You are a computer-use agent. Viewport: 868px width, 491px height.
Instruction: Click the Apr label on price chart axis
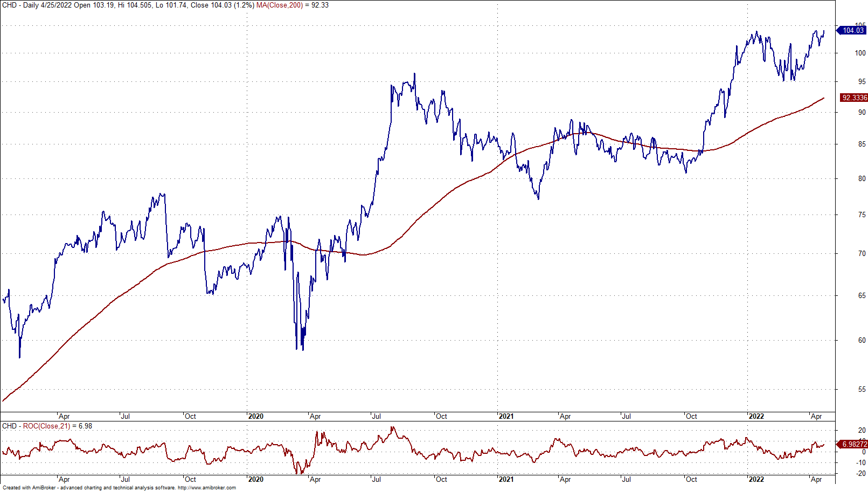(65, 416)
